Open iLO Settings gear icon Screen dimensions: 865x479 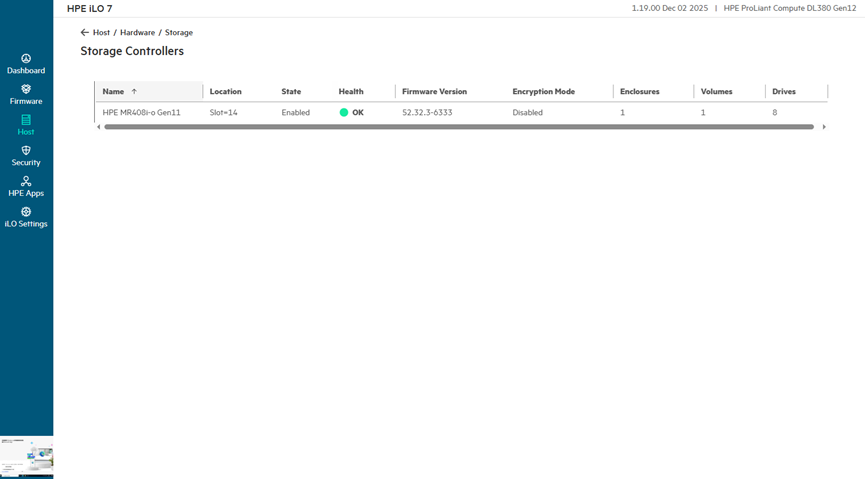click(x=26, y=212)
